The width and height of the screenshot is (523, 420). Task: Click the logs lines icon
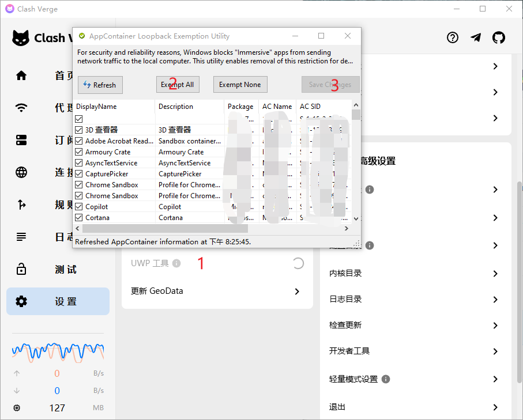(21, 237)
